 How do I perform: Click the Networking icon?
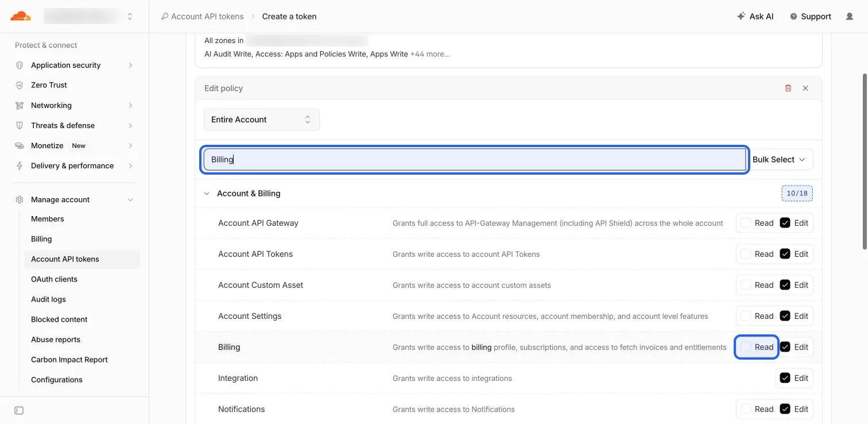coord(20,105)
